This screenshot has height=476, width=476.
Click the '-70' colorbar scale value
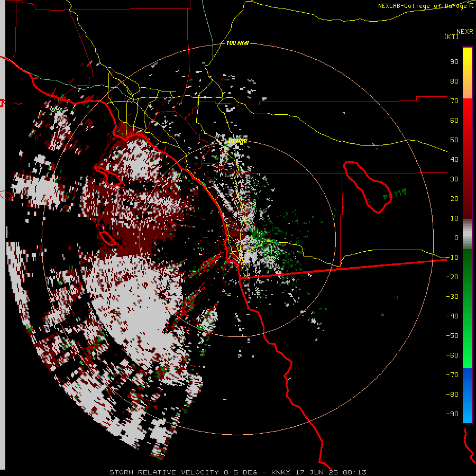pos(452,375)
